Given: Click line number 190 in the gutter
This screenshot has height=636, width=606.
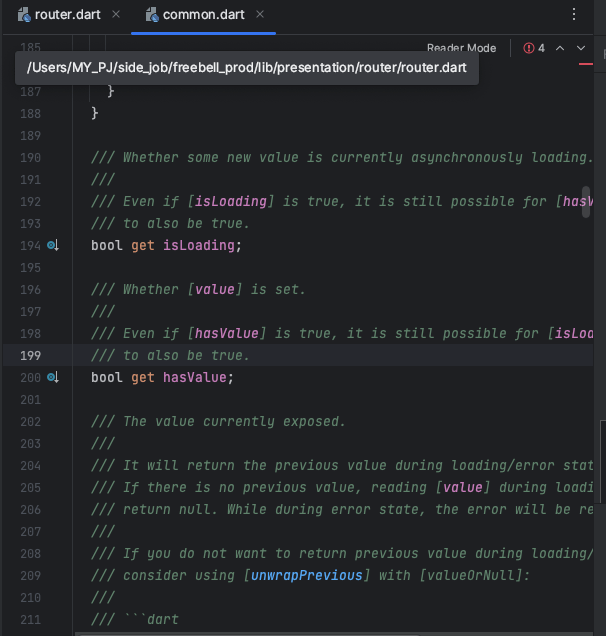Looking at the screenshot, I should coord(30,158).
